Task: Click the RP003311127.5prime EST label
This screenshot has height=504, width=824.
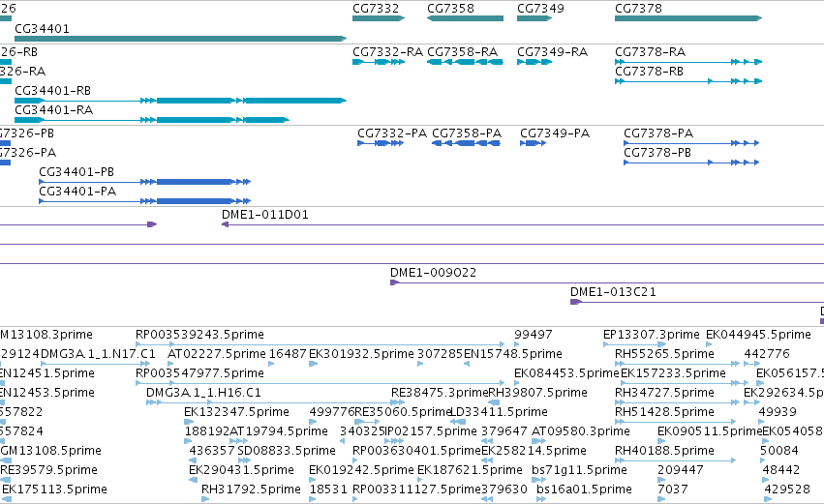Action: click(x=416, y=490)
